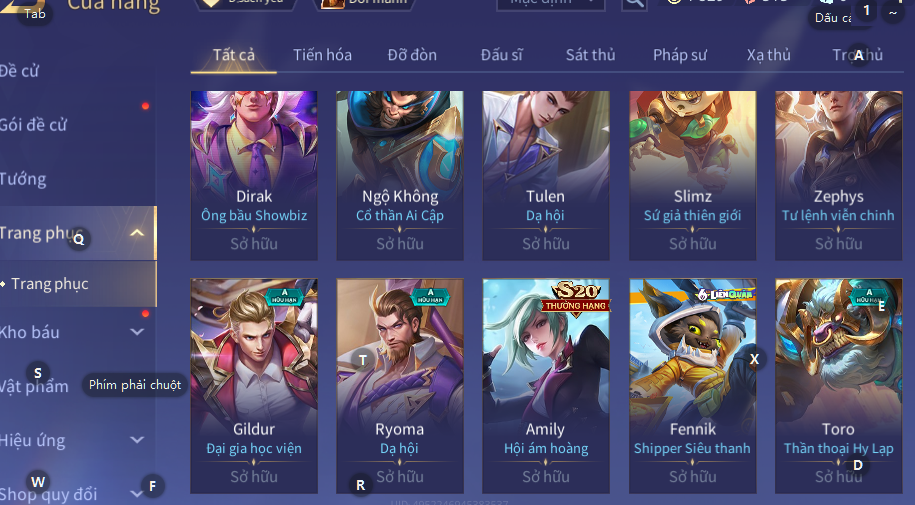The image size is (915, 505).
Task: Open the Dirak Ông bầu Showbiz skin card
Action: [254, 175]
